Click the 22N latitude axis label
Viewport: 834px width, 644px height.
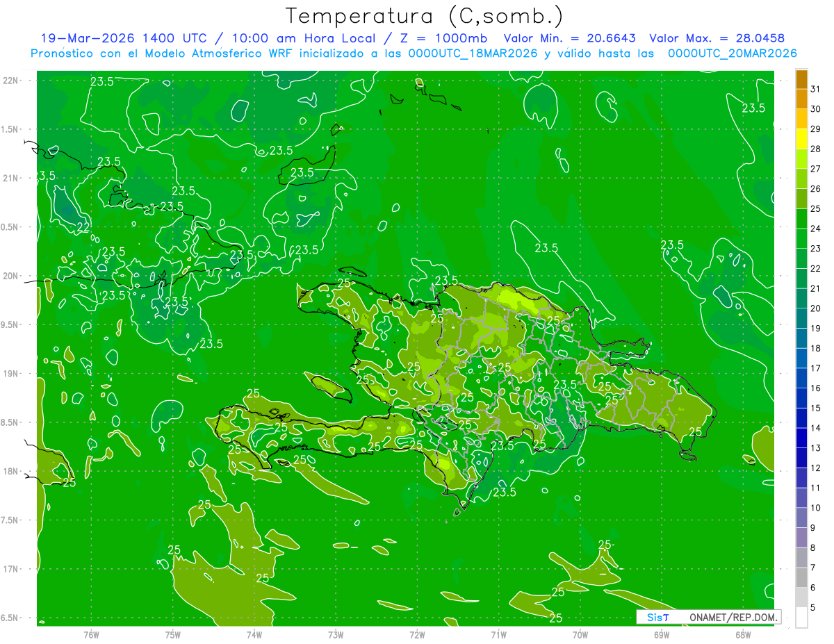pyautogui.click(x=12, y=81)
